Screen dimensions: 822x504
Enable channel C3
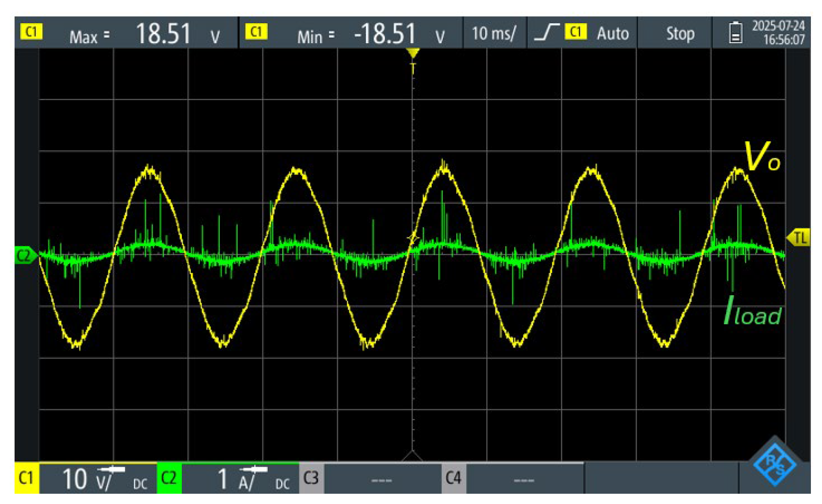pos(311,478)
